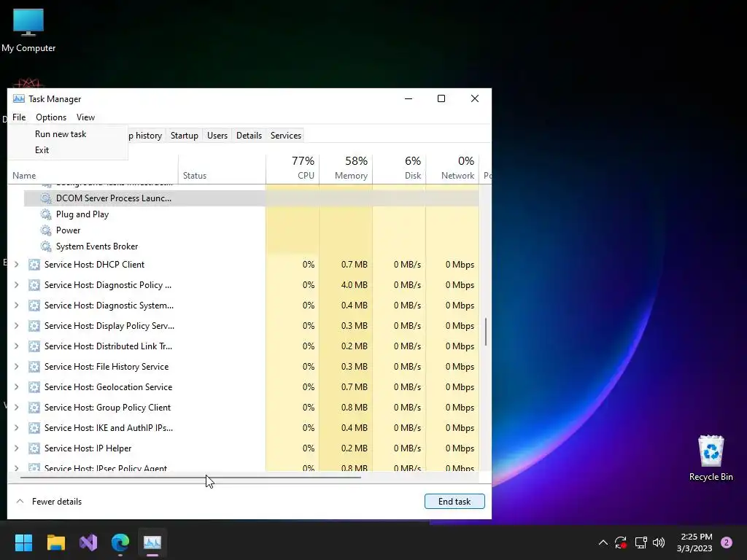This screenshot has width=747, height=560.
Task: Expand Service Host: Diagnostic Policy row
Action: 17,285
